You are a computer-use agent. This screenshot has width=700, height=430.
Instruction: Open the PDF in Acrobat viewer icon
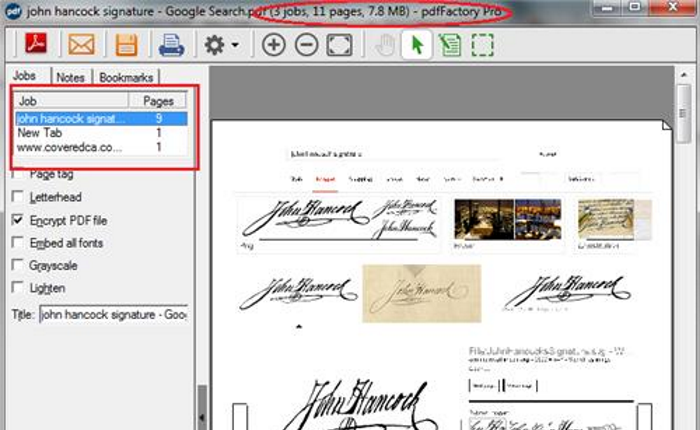pyautogui.click(x=36, y=44)
